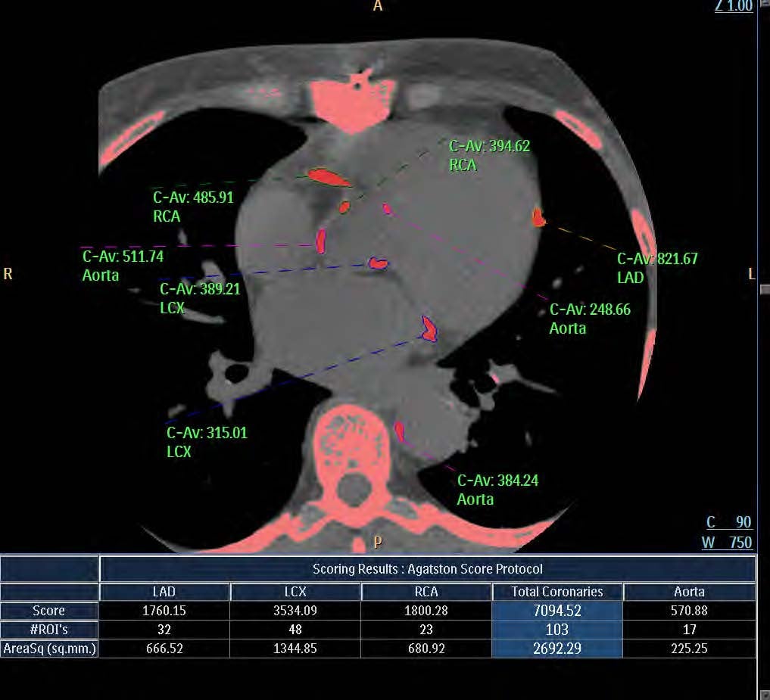Click the total coronary score 7094.52 cell
Viewport: 770px width, 700px height.
(x=556, y=611)
